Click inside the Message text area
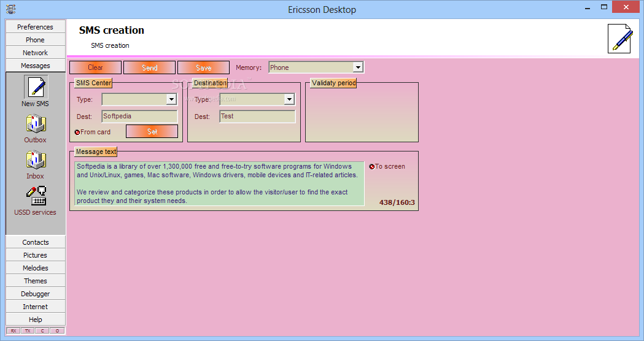The height and width of the screenshot is (341, 644). pos(219,183)
